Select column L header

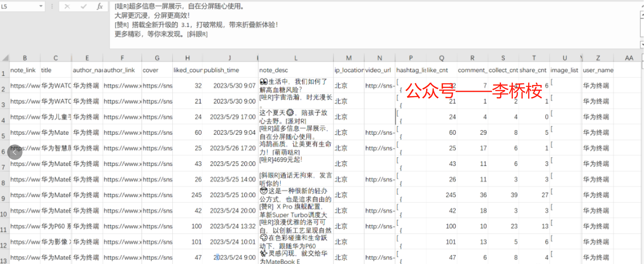click(296, 58)
